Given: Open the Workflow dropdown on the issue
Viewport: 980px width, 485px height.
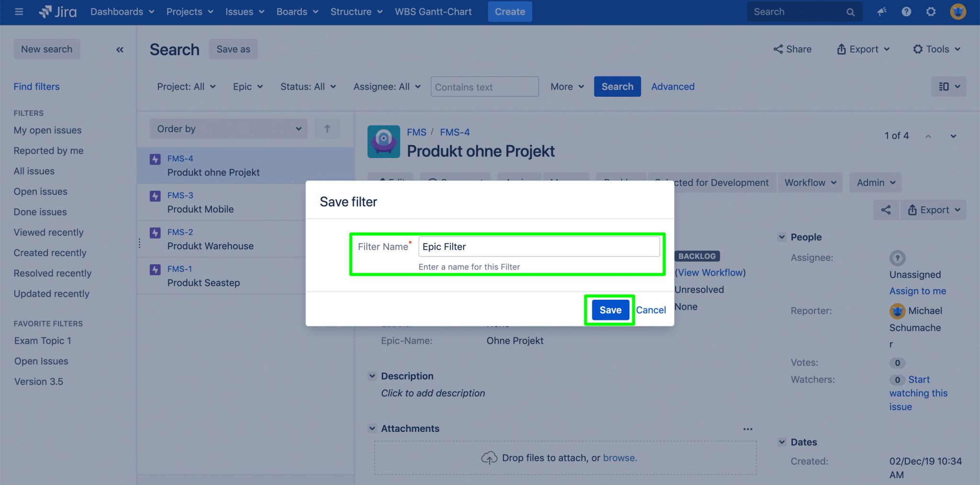Looking at the screenshot, I should pos(810,182).
